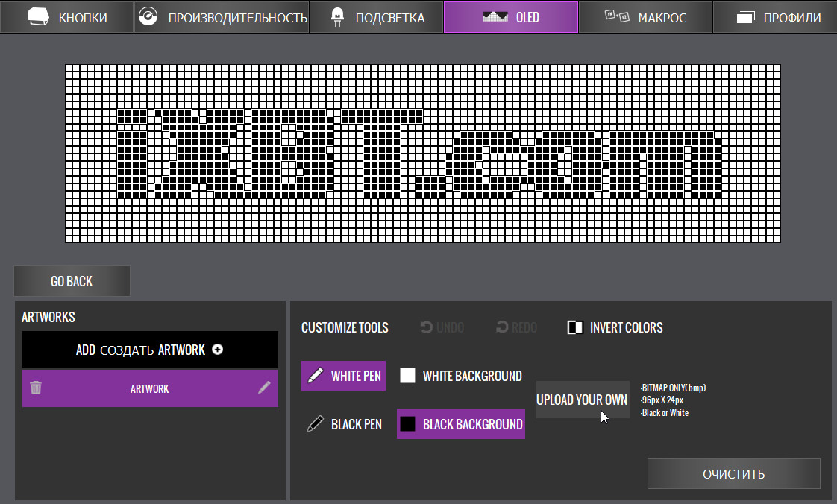Delete ARTWORK using trash icon
This screenshot has width=837, height=504.
[36, 388]
